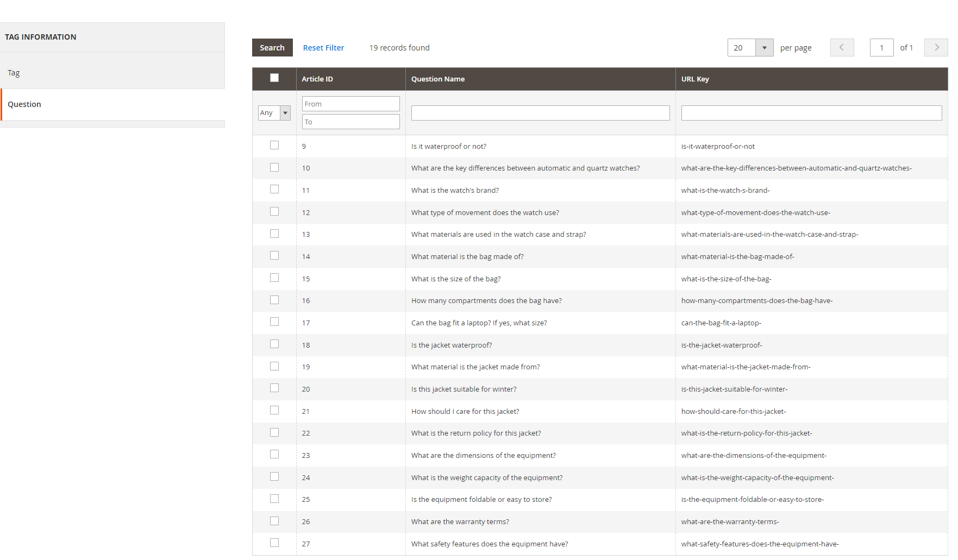958x560 pixels.
Task: Click 'What material is the bag made of?'
Action: tap(467, 256)
